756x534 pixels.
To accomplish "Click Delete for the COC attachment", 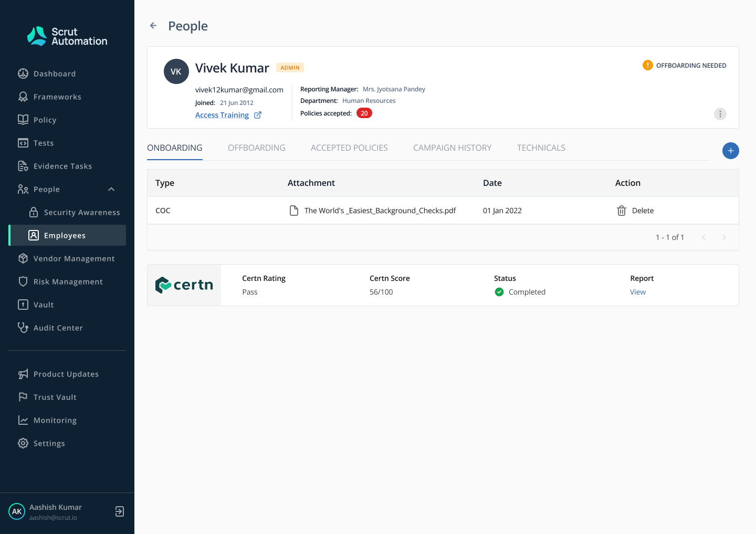I will [x=643, y=211].
